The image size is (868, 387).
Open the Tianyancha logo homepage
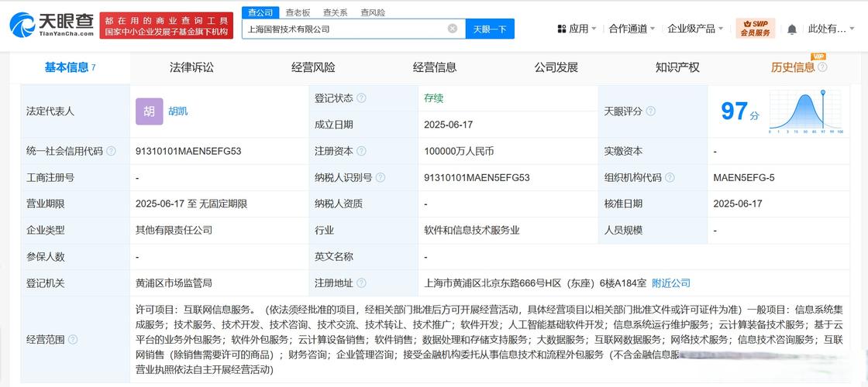[51, 25]
